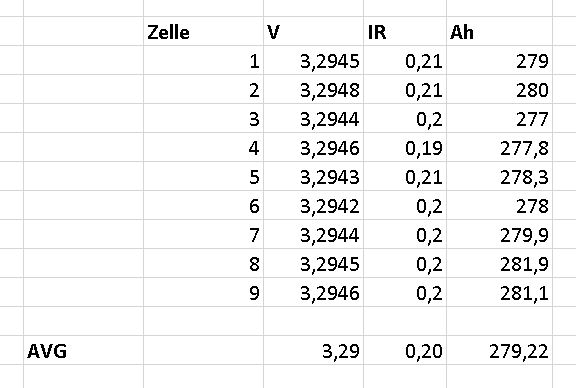The width and height of the screenshot is (576, 388).
Task: Select the average IR cell 0,20
Action: [405, 350]
